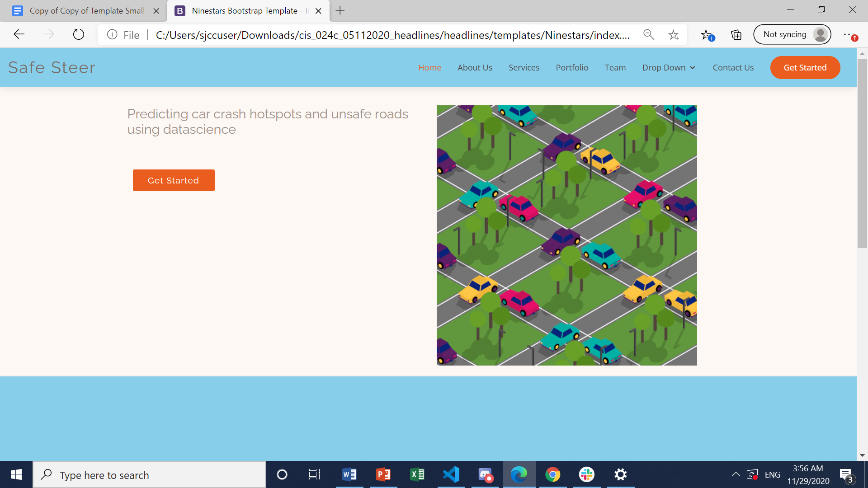Launch Excel from the taskbar
This screenshot has height=488, width=868.
pos(417,474)
